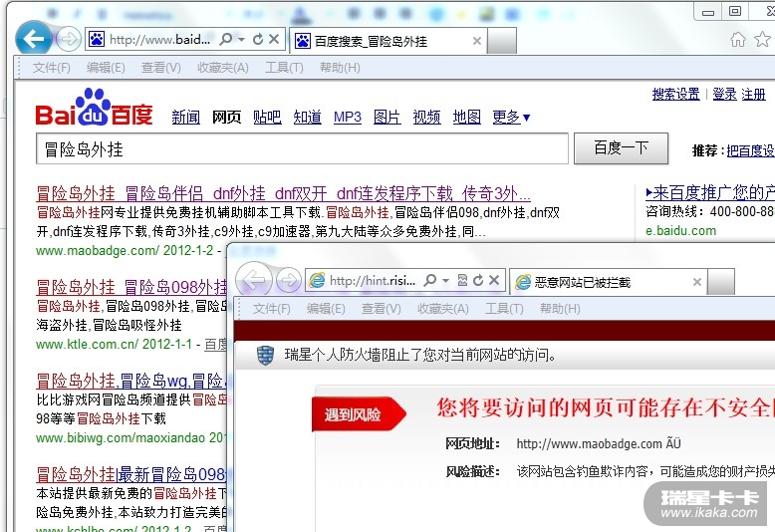The width and height of the screenshot is (775, 532).
Task: Click the 百度一下 search button
Action: tap(621, 147)
